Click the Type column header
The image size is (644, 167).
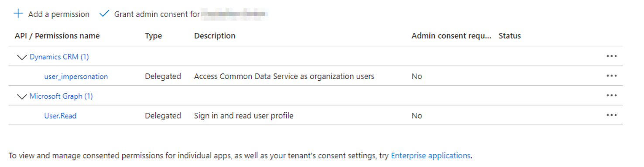pyautogui.click(x=153, y=36)
